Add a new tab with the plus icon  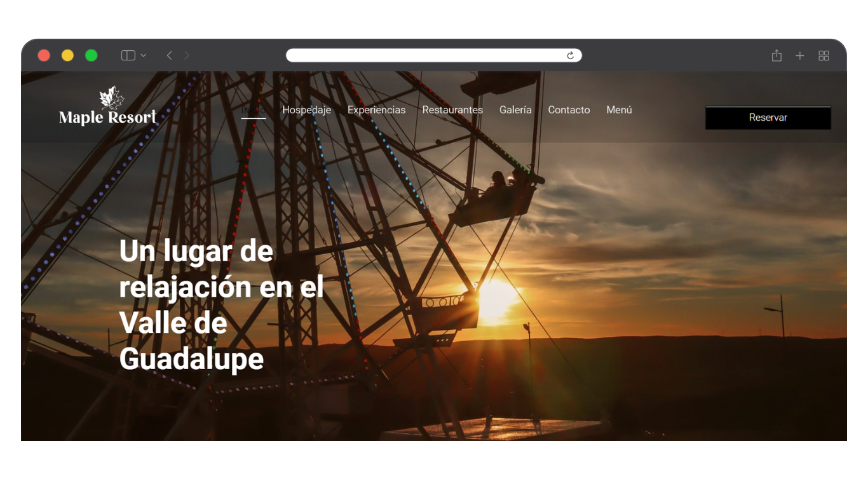pyautogui.click(x=800, y=56)
